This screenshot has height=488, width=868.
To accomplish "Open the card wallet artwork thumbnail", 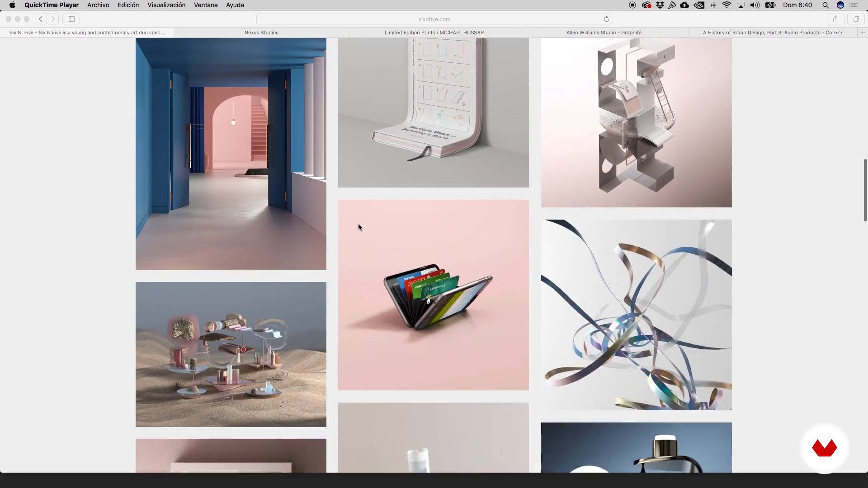I will click(x=433, y=295).
